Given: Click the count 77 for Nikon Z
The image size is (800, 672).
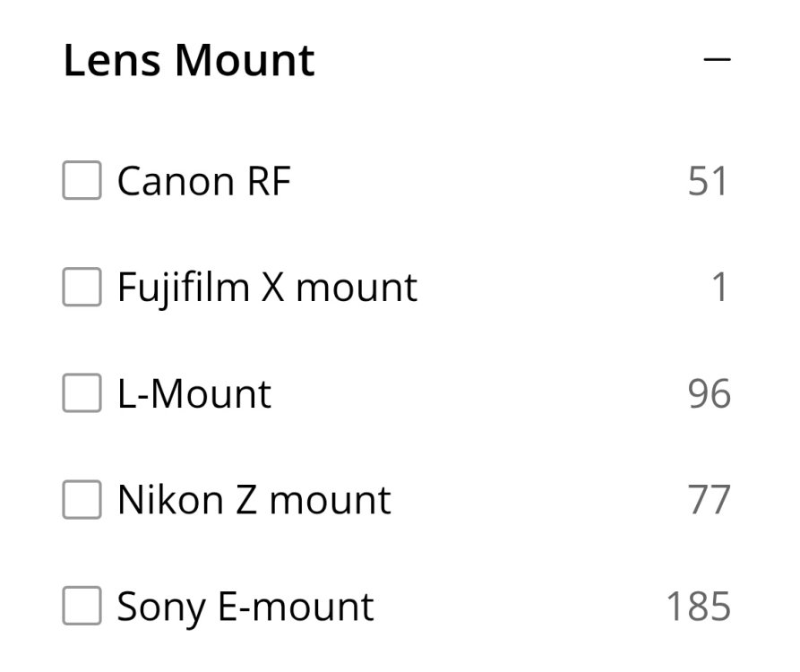Looking at the screenshot, I should pyautogui.click(x=709, y=500).
